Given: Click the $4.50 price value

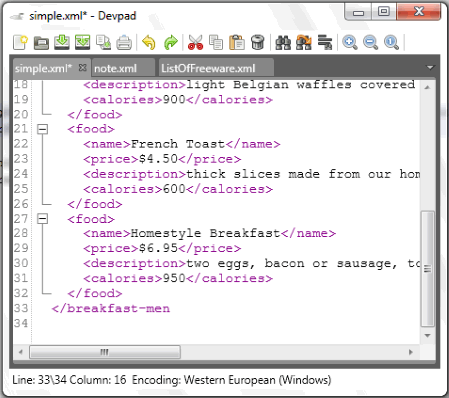Looking at the screenshot, I should 158,159.
